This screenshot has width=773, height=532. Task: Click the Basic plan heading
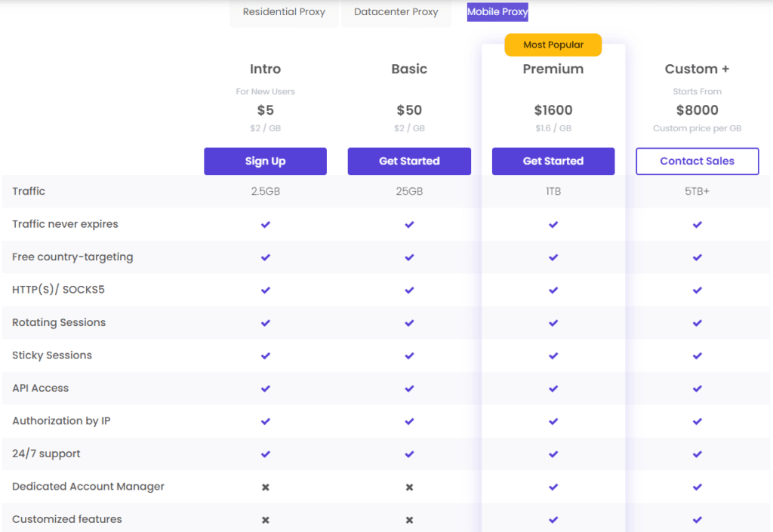(409, 69)
